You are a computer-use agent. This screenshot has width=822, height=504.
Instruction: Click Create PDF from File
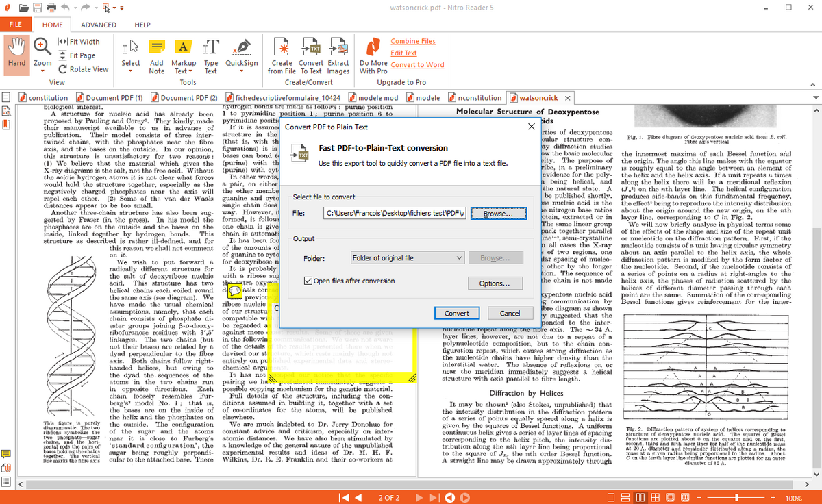[x=281, y=55]
